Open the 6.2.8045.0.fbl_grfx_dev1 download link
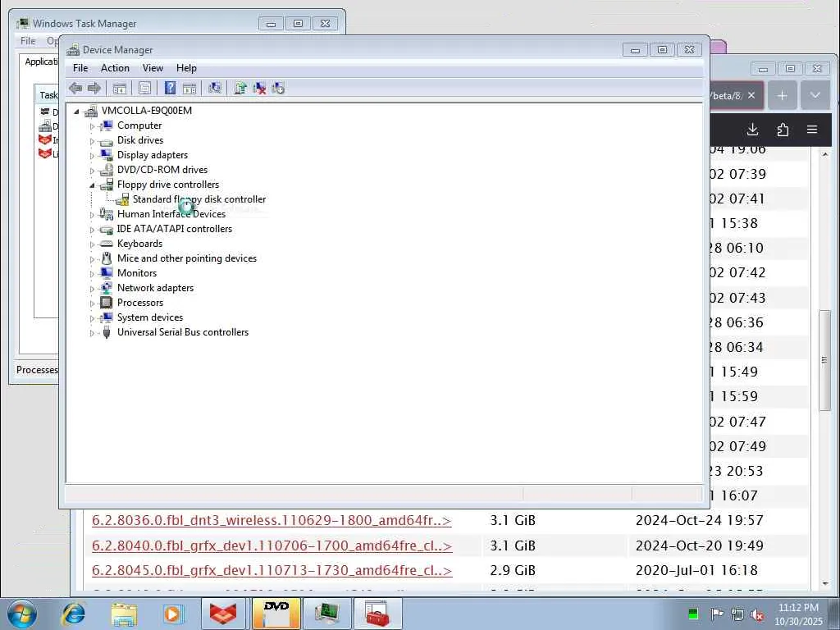840x630 pixels. pos(272,570)
